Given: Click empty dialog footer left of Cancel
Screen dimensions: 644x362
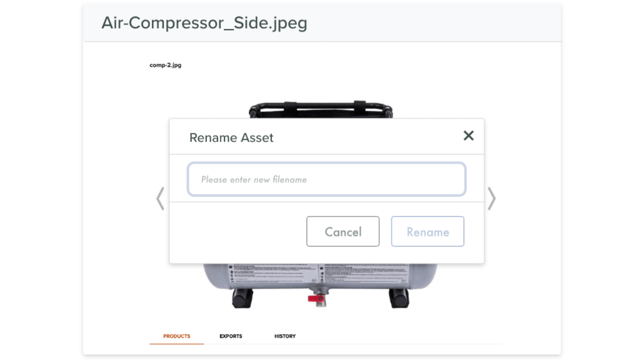Looking at the screenshot, I should pyautogui.click(x=238, y=232).
